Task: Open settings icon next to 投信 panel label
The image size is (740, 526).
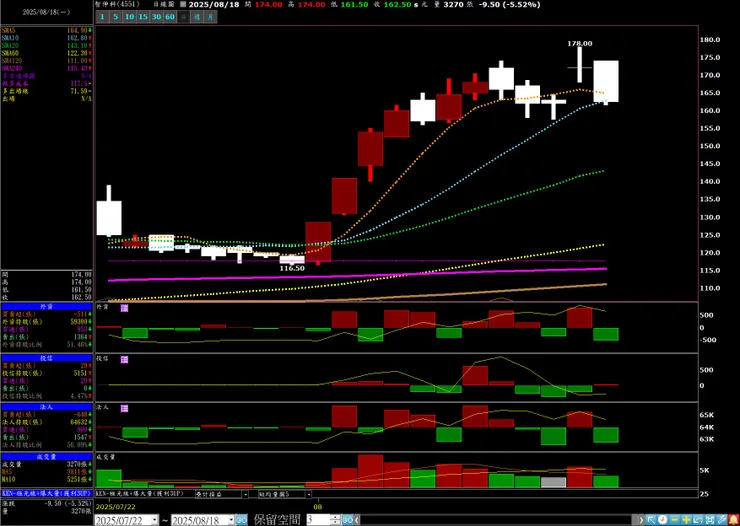Action: point(124,359)
